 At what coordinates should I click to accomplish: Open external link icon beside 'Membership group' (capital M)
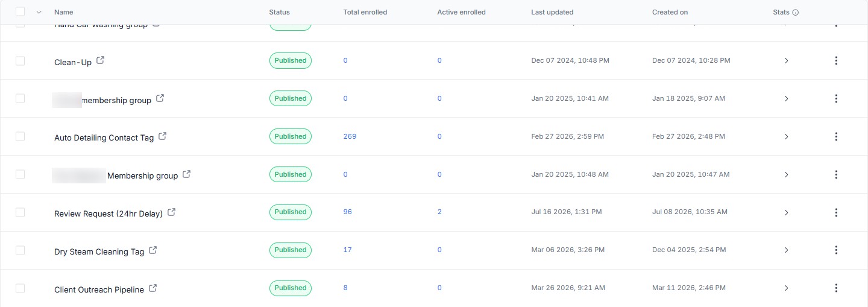coord(187,174)
